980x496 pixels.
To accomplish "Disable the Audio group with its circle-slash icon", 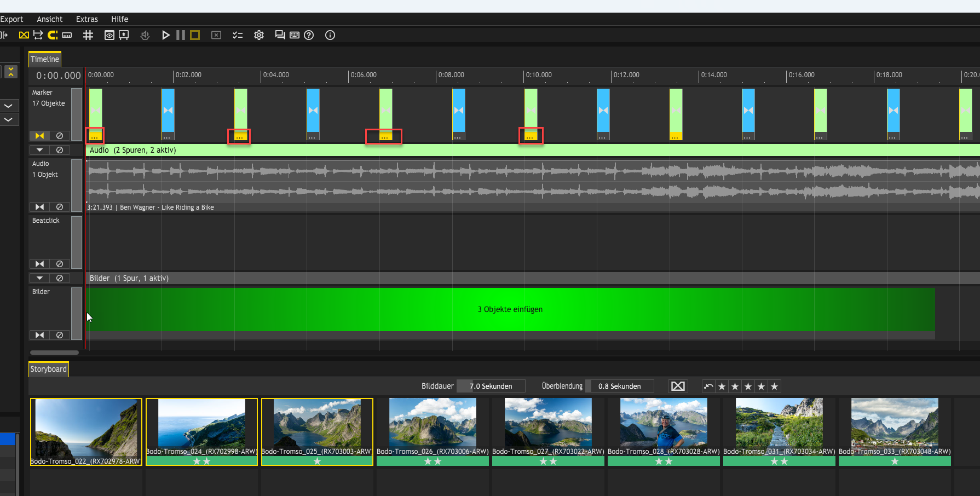I will click(60, 150).
